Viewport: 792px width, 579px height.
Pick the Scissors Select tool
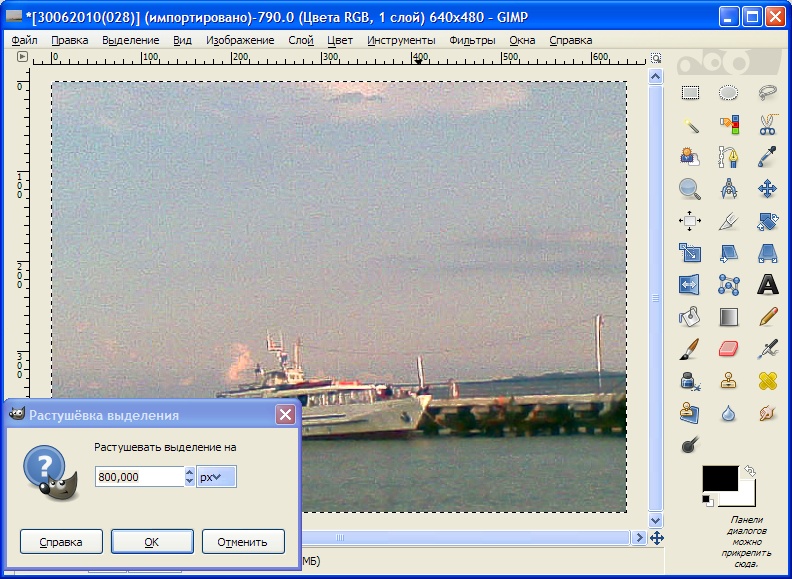pos(767,125)
